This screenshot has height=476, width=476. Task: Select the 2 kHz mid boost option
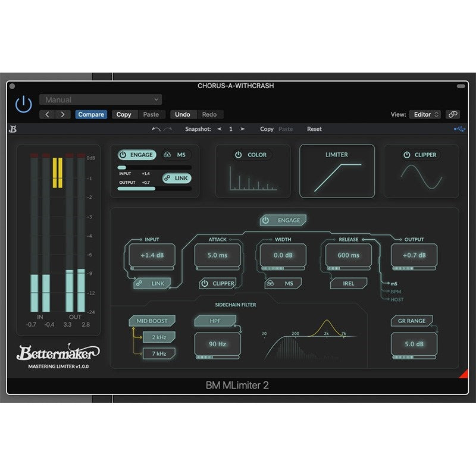(159, 337)
